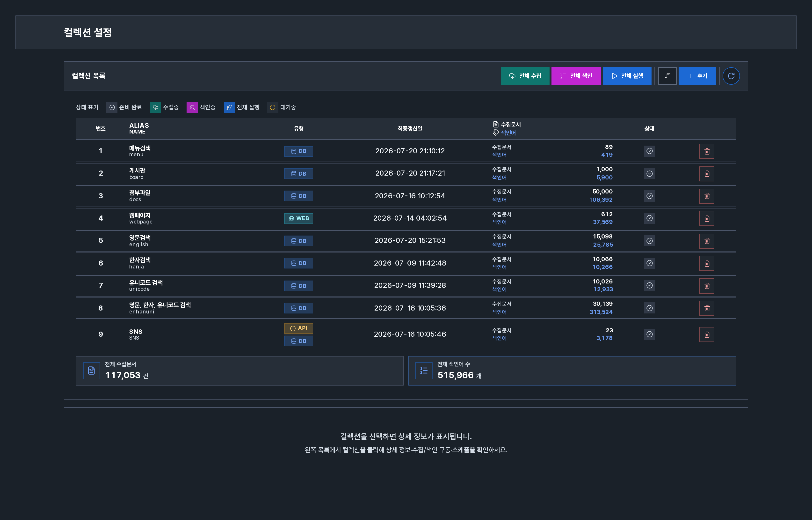The width and height of the screenshot is (812, 520).
Task: Click the API type badge of SNS
Action: coord(298,328)
